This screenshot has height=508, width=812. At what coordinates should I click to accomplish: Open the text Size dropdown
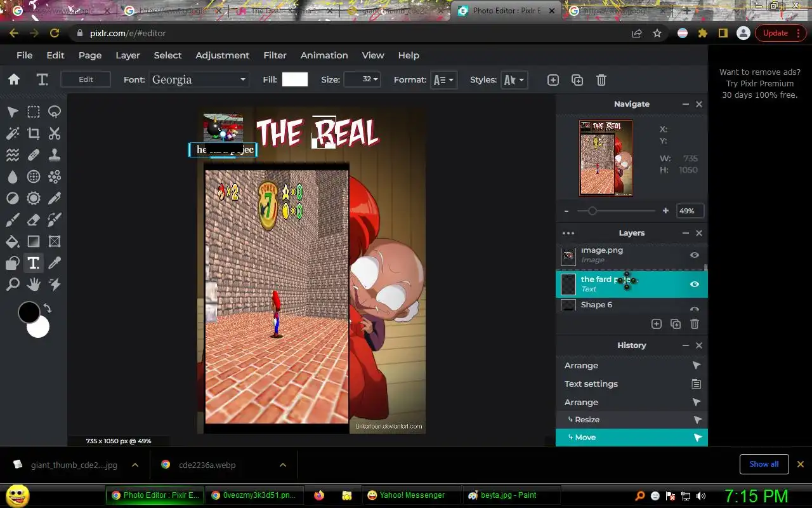[x=362, y=79]
